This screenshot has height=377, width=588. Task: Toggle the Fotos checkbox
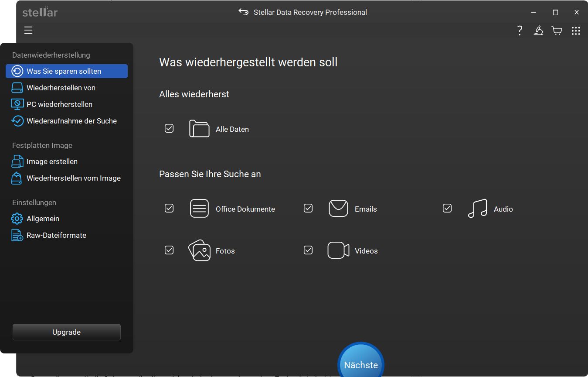[169, 250]
